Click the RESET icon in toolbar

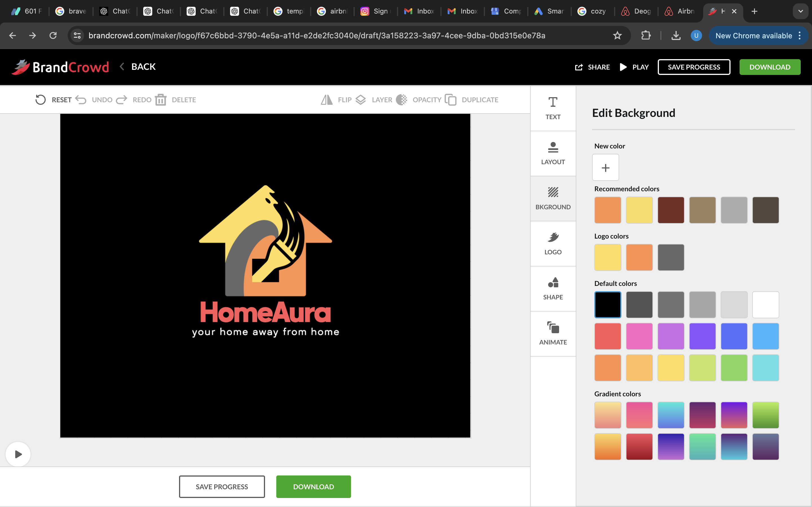[40, 100]
